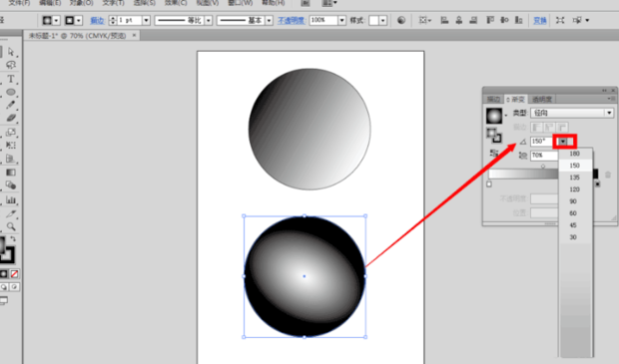Viewport: 619px width, 364px height.
Task: Click the Stroke link in control bar
Action: tap(97, 21)
